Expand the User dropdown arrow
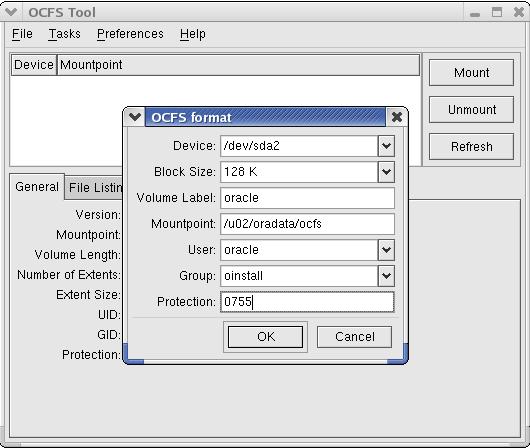Image resolution: width=530 pixels, height=448 pixels. coord(386,250)
